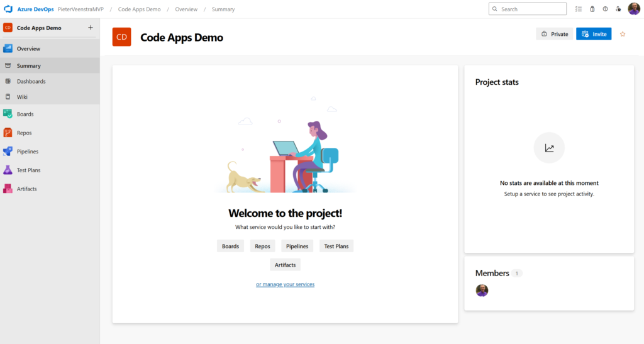Click the Boards service button in welcome card
The width and height of the screenshot is (644, 344).
[x=230, y=247]
